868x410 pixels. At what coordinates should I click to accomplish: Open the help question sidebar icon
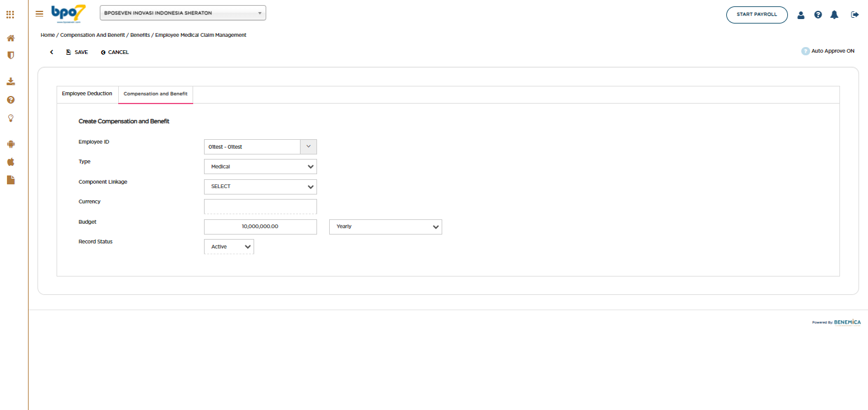pos(11,100)
